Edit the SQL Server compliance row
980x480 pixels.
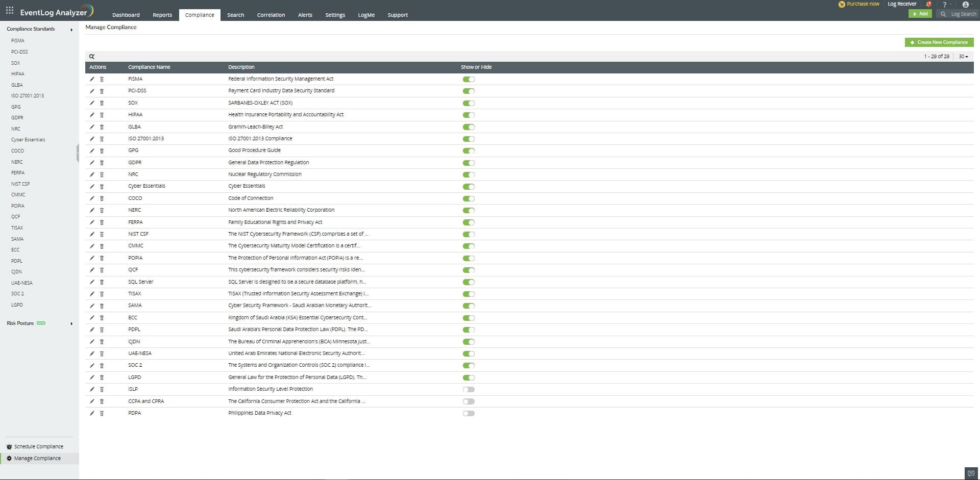click(92, 282)
